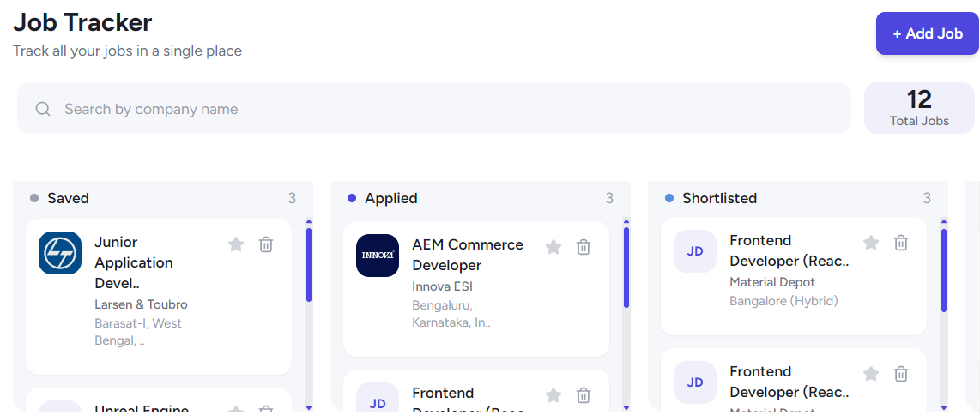Select the Applied column header

[x=391, y=198]
